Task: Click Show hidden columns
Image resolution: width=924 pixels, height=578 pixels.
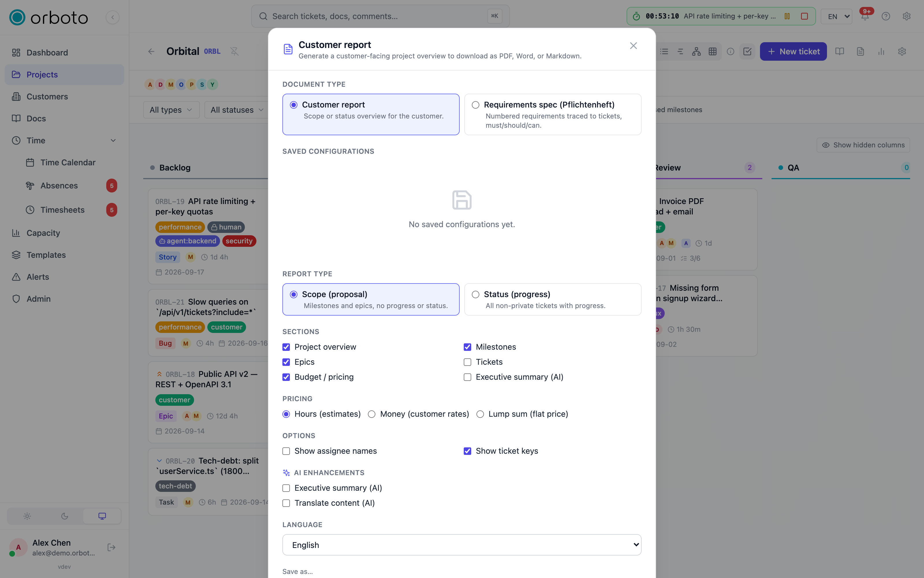Action: [863, 145]
